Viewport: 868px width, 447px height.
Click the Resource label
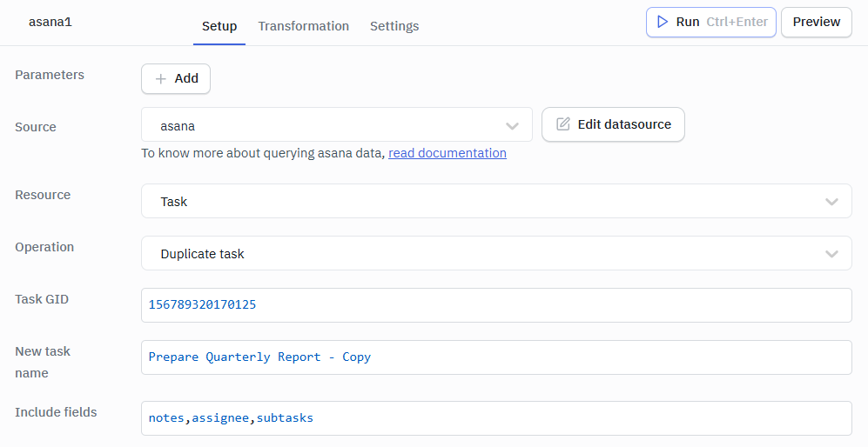click(43, 195)
